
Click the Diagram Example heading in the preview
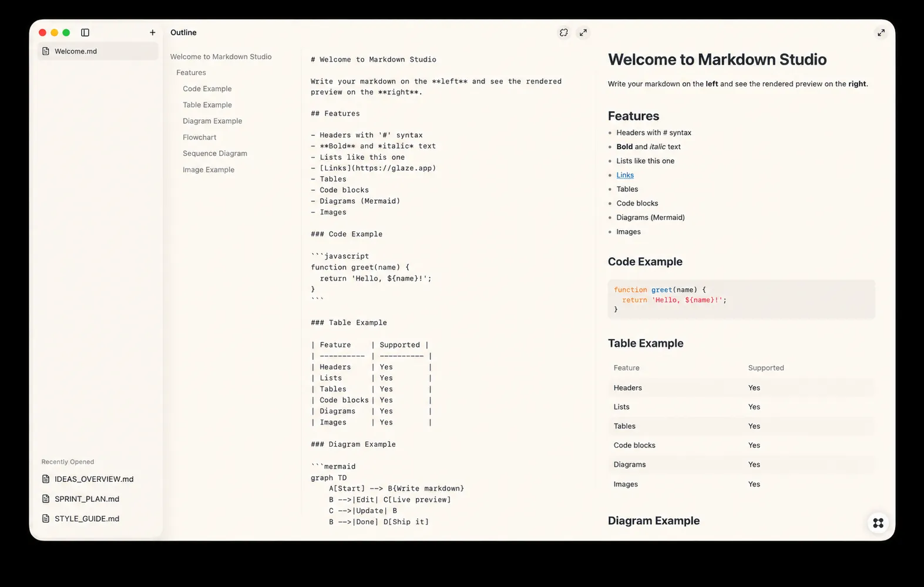click(654, 521)
